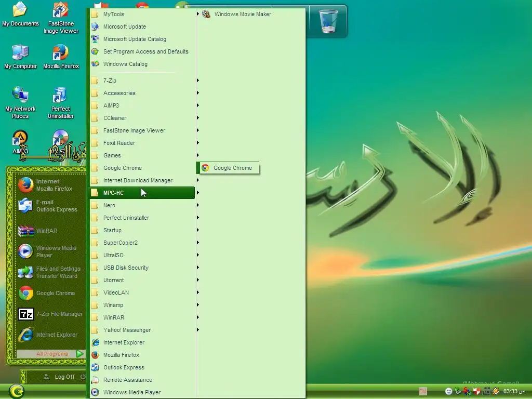
Task: Open the USB Disk Security folder
Action: (142, 268)
